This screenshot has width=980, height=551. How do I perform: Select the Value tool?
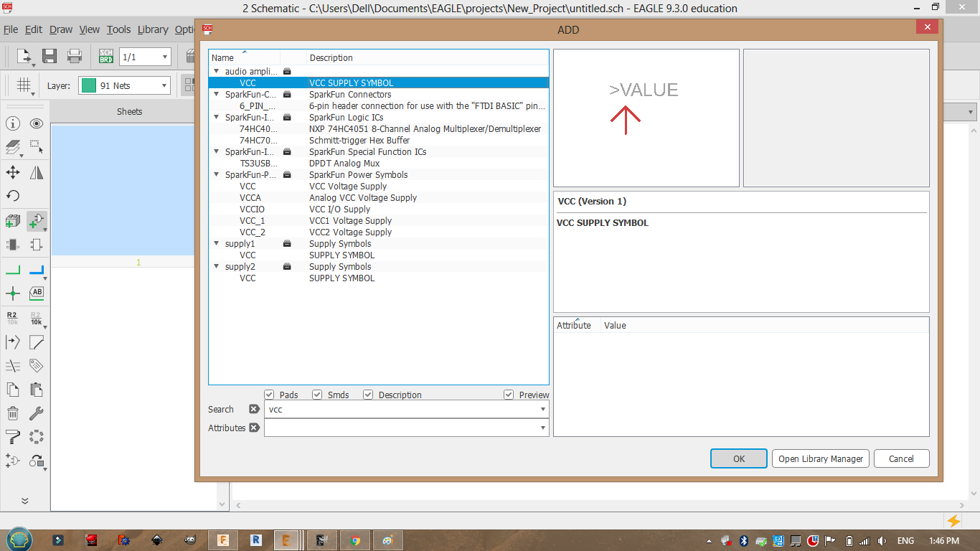coord(37,318)
